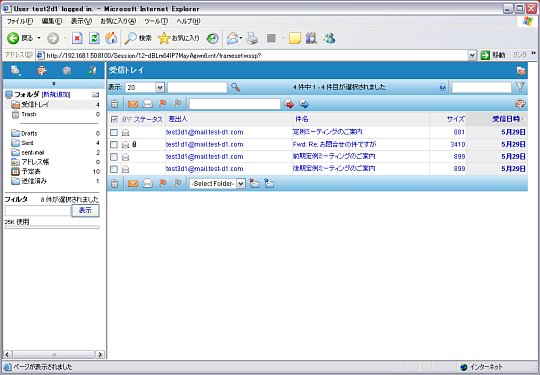Check the box for 後期定例ミーティングのご案内 message
This screenshot has height=375, width=540.
click(114, 169)
